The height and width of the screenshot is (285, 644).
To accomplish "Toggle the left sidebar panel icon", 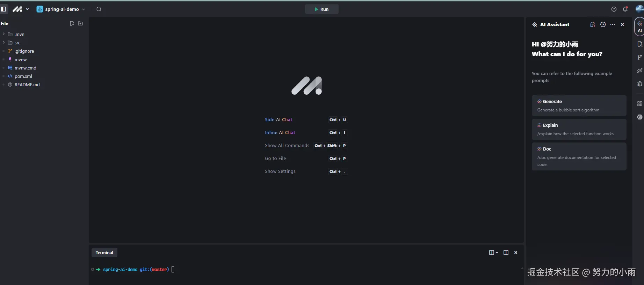I will click(x=4, y=9).
